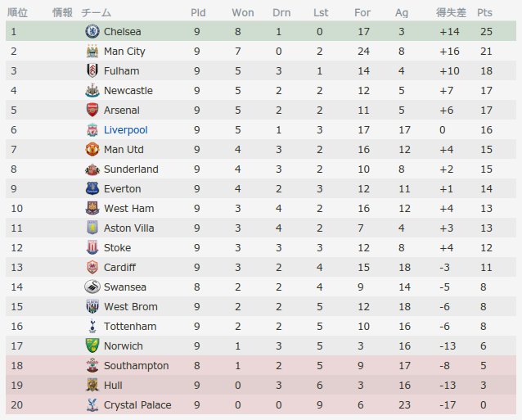
Task: Click the チーム column header
Action: (x=96, y=13)
